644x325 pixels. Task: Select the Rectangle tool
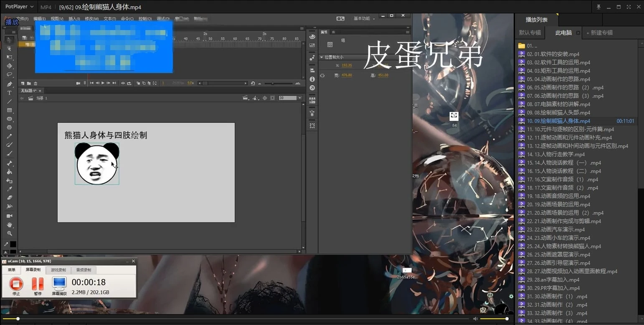point(10,109)
